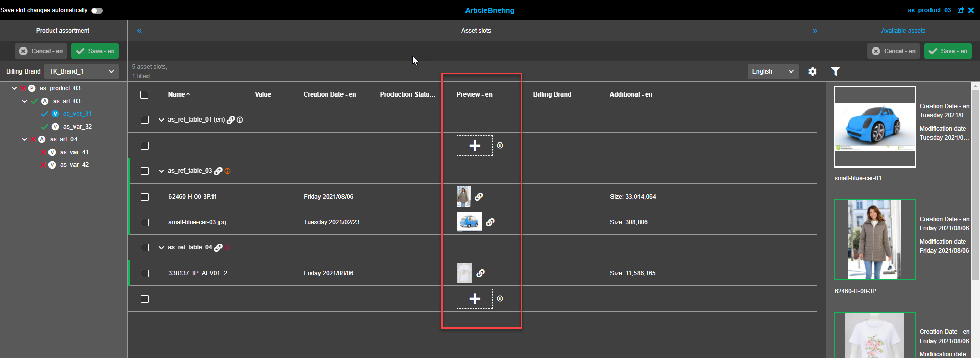Close the ArticleBriefing panel with X icon
This screenshot has height=358, width=980.
pyautogui.click(x=971, y=10)
